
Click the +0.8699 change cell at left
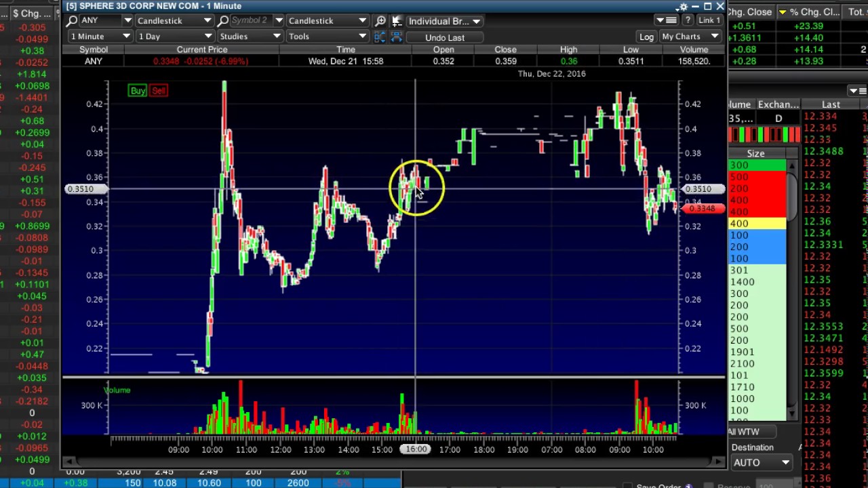click(33, 226)
